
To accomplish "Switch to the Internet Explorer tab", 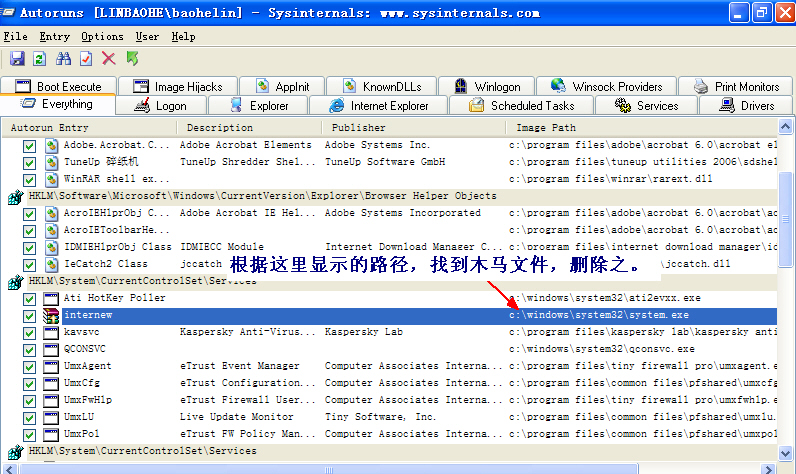I will 378,106.
